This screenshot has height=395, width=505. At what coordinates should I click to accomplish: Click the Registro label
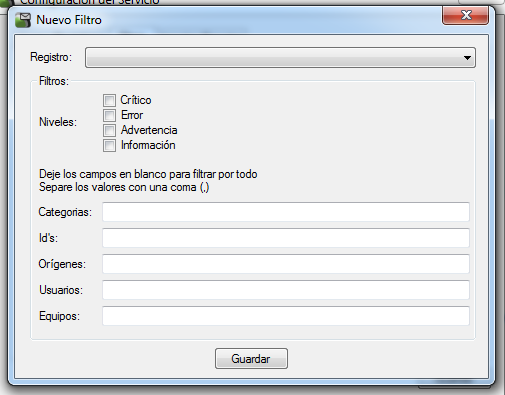point(51,57)
